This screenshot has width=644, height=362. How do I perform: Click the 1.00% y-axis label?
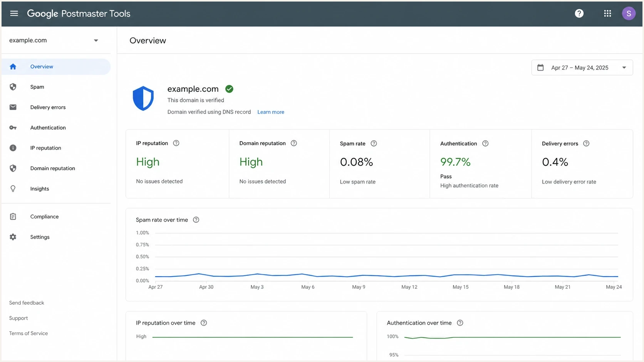click(142, 233)
